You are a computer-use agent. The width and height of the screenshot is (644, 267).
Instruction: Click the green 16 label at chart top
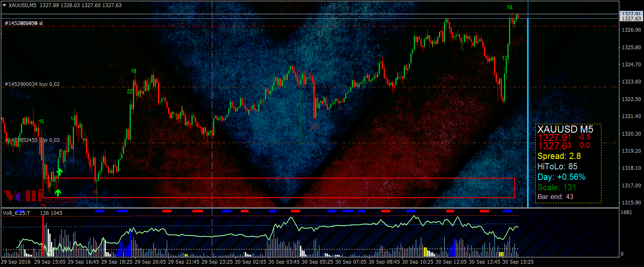509,7
